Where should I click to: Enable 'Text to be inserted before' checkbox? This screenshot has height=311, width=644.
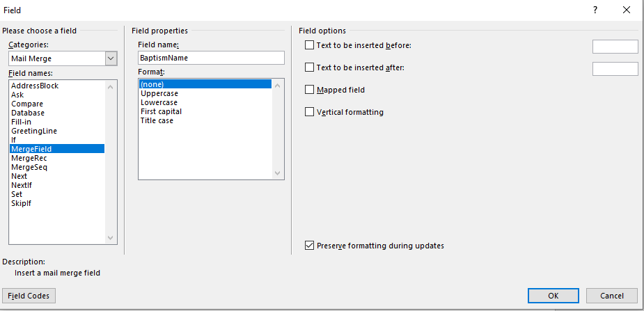click(310, 46)
